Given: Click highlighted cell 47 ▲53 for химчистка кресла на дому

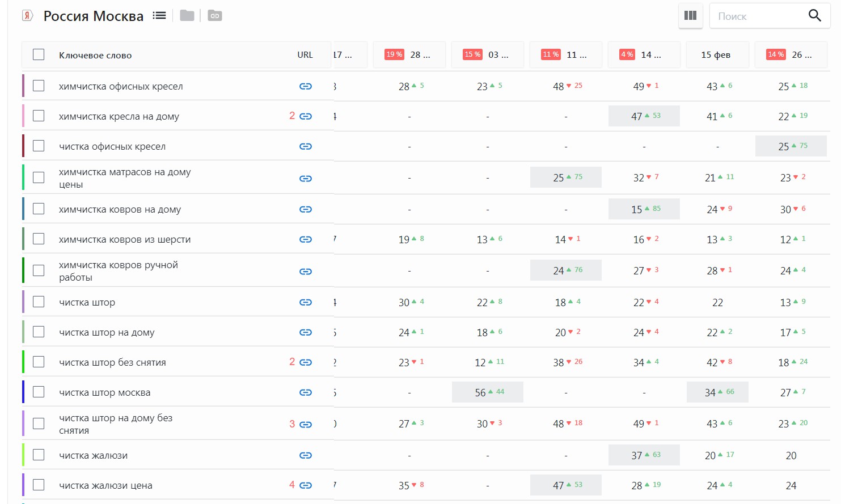Looking at the screenshot, I should pyautogui.click(x=644, y=116).
